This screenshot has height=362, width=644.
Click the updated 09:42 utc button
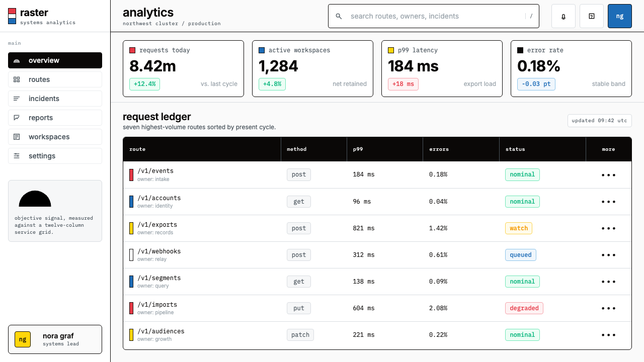click(599, 121)
